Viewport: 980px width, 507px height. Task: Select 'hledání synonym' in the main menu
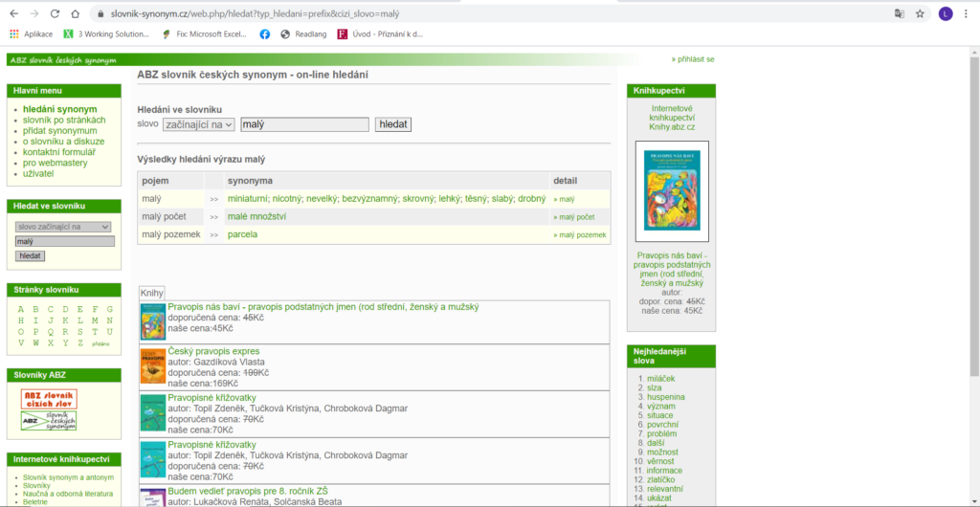pos(59,110)
